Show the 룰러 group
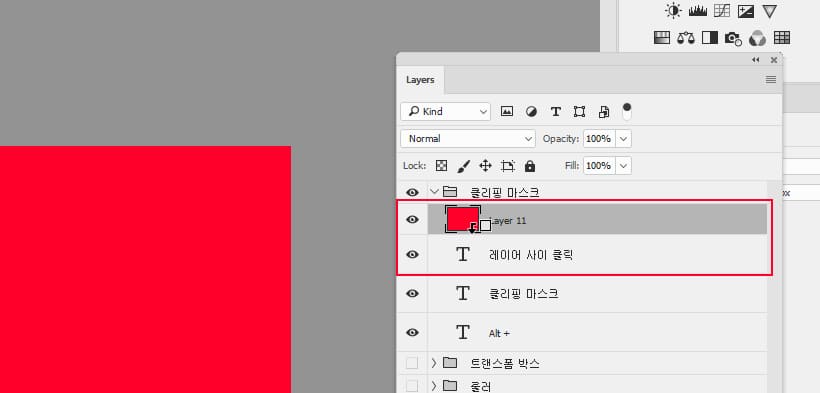 pyautogui.click(x=412, y=386)
